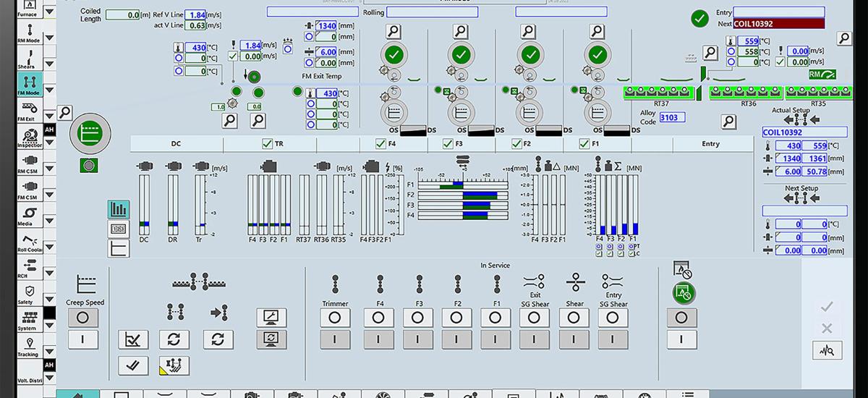Image resolution: width=868 pixels, height=398 pixels.
Task: Open the home tab in bottom bar
Action: tap(77, 394)
